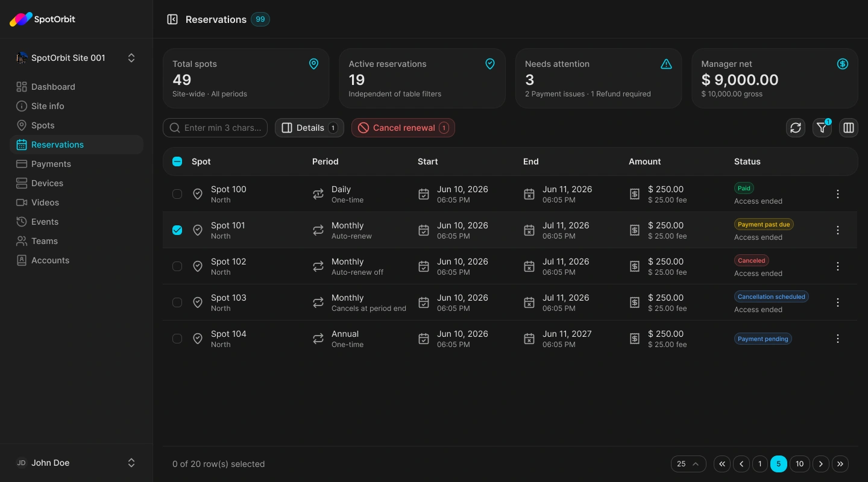Select the Spot 102 row checkbox

tap(177, 266)
